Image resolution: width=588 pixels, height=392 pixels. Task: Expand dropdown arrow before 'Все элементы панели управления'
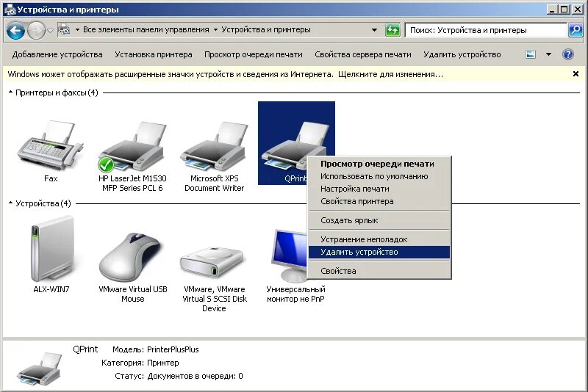(x=77, y=29)
